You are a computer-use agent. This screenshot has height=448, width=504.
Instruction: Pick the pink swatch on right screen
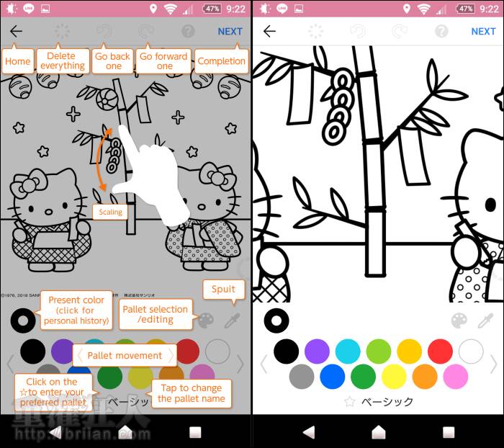point(456,377)
